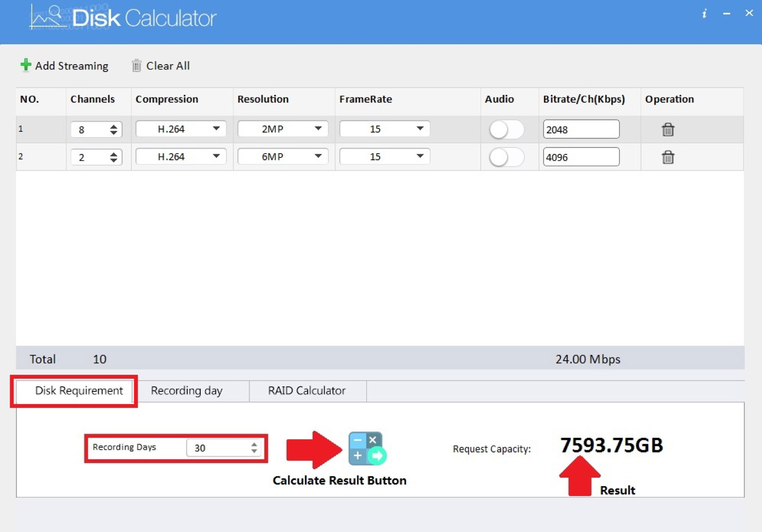Select the Disk Requirement tab
This screenshot has height=532, width=762.
pyautogui.click(x=78, y=390)
